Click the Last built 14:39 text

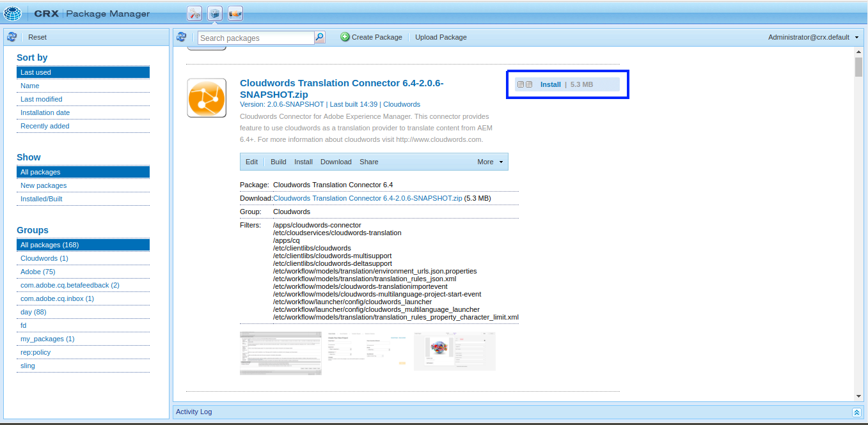point(354,104)
